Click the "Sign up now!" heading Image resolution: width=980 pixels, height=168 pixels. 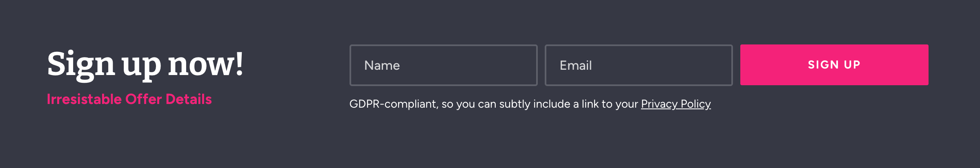tap(145, 64)
